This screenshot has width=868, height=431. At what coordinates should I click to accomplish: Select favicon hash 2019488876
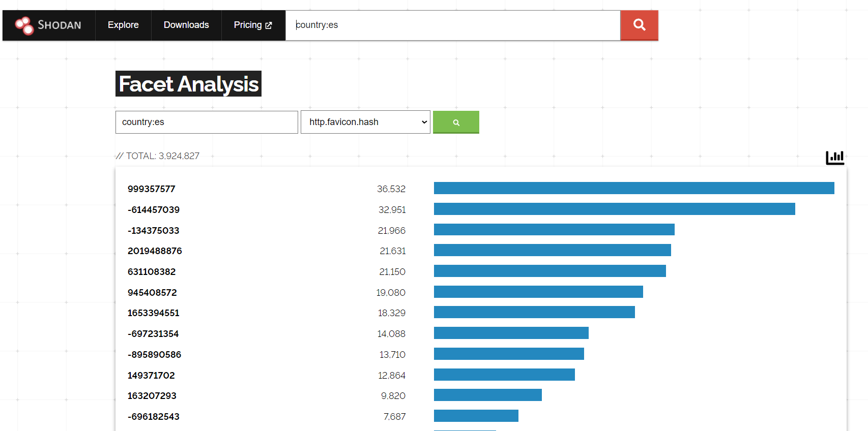click(x=155, y=251)
